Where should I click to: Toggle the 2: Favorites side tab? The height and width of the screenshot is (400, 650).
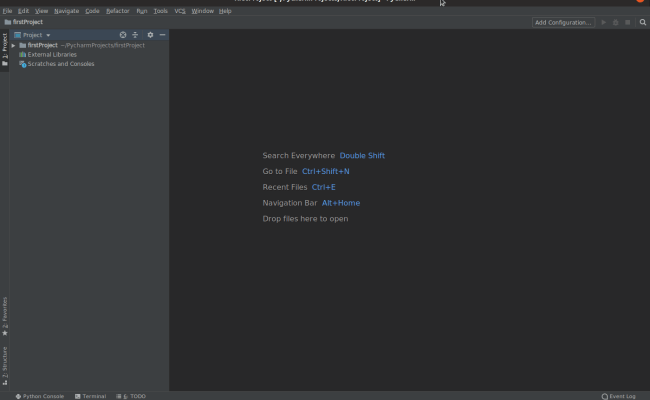(5, 316)
